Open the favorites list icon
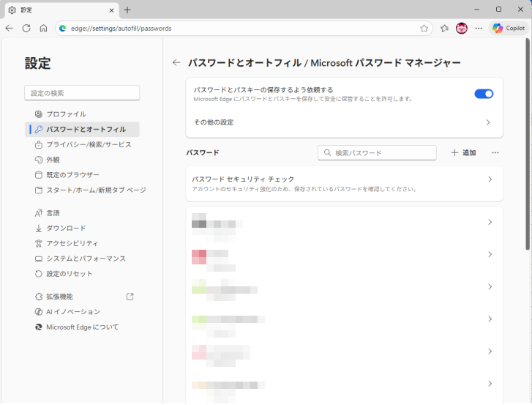This screenshot has height=405, width=532. coord(444,28)
